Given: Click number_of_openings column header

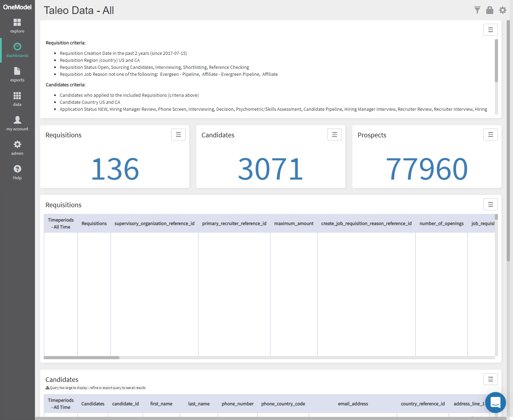Looking at the screenshot, I should (441, 223).
